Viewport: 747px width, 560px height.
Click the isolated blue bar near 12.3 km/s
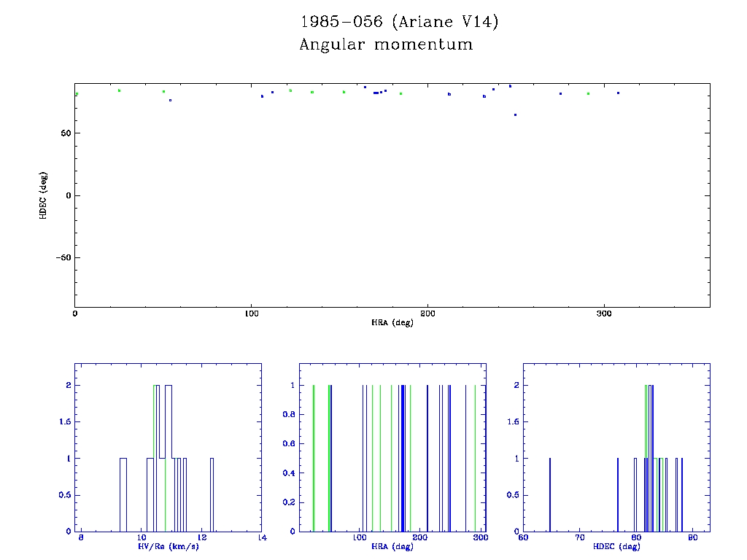[212, 494]
